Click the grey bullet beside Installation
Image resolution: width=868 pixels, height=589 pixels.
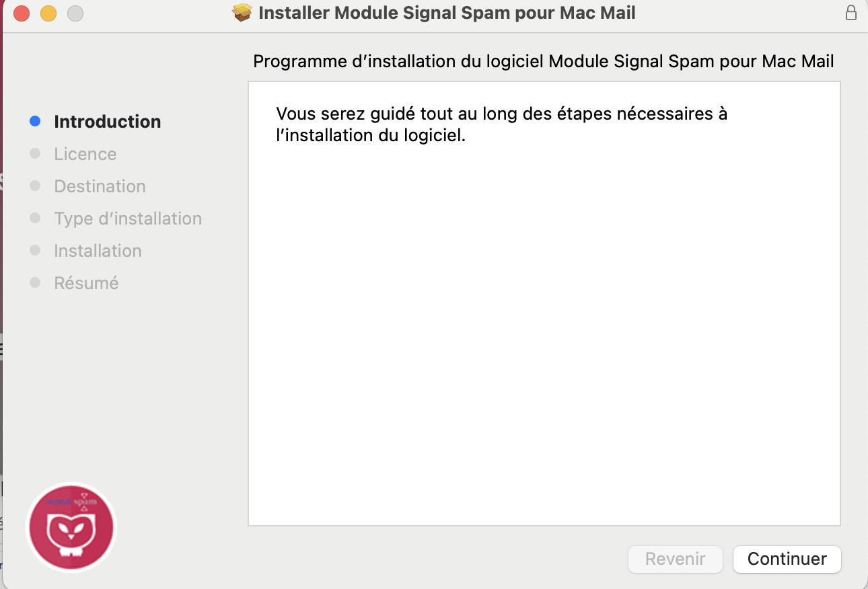[36, 250]
